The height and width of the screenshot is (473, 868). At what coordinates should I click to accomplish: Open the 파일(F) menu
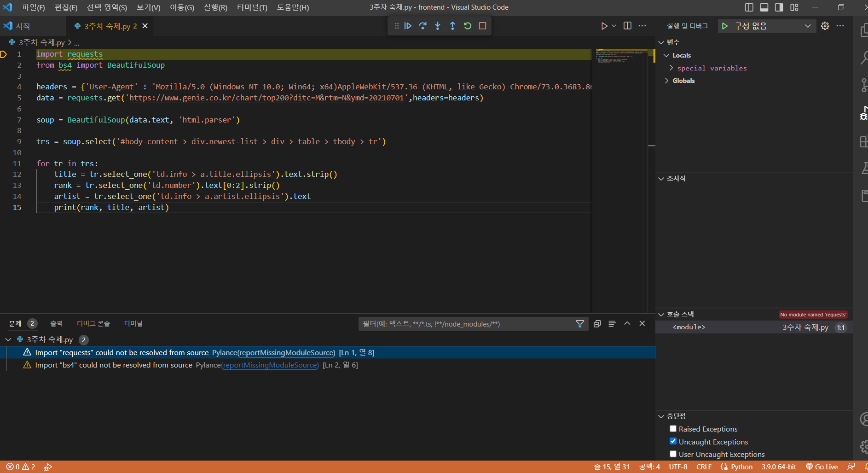point(33,7)
